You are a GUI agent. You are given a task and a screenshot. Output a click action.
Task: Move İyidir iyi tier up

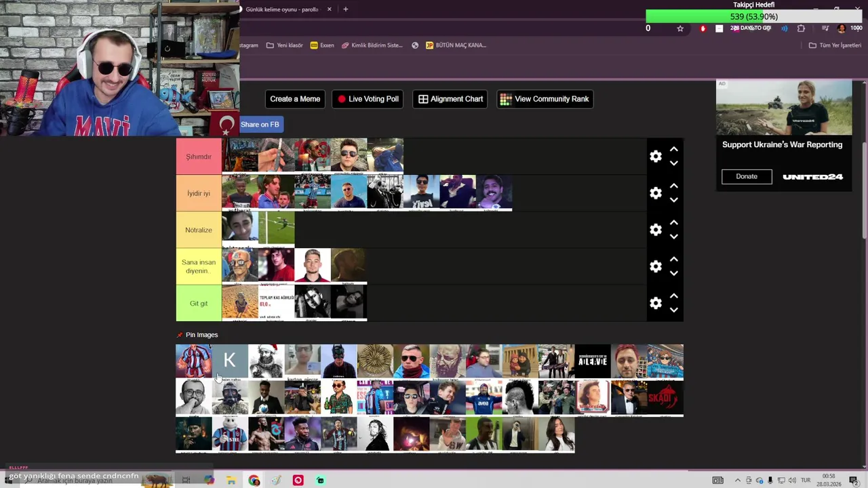click(x=673, y=186)
